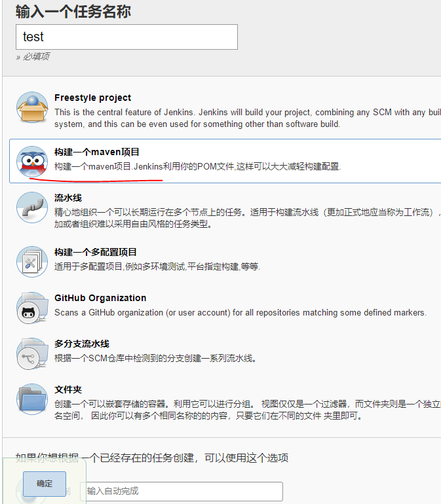Viewport: 441px width, 504px height.
Task: Select the 流水线 item title
Action: (68, 198)
